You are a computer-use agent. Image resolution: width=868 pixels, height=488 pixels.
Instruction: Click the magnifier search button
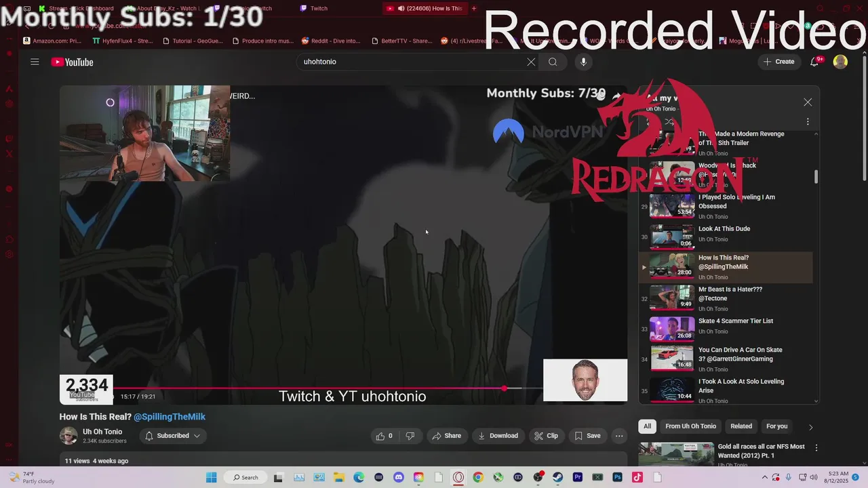(x=553, y=62)
